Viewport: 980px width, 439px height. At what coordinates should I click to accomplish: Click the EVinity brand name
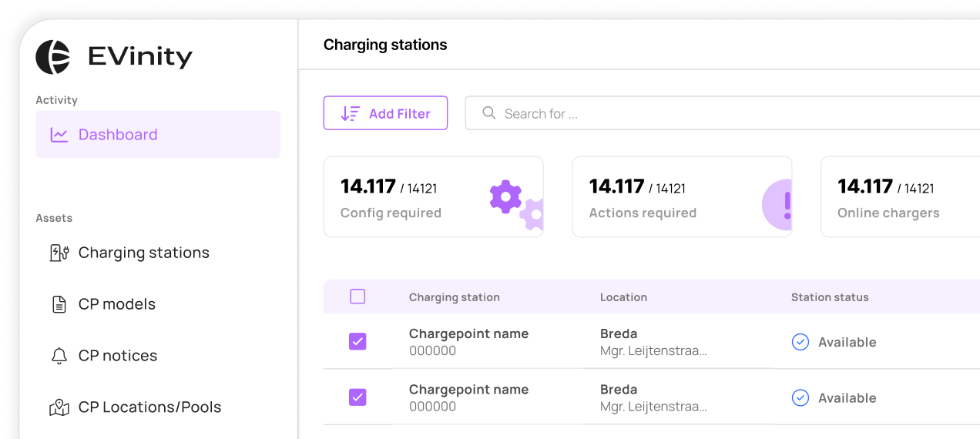(x=140, y=57)
